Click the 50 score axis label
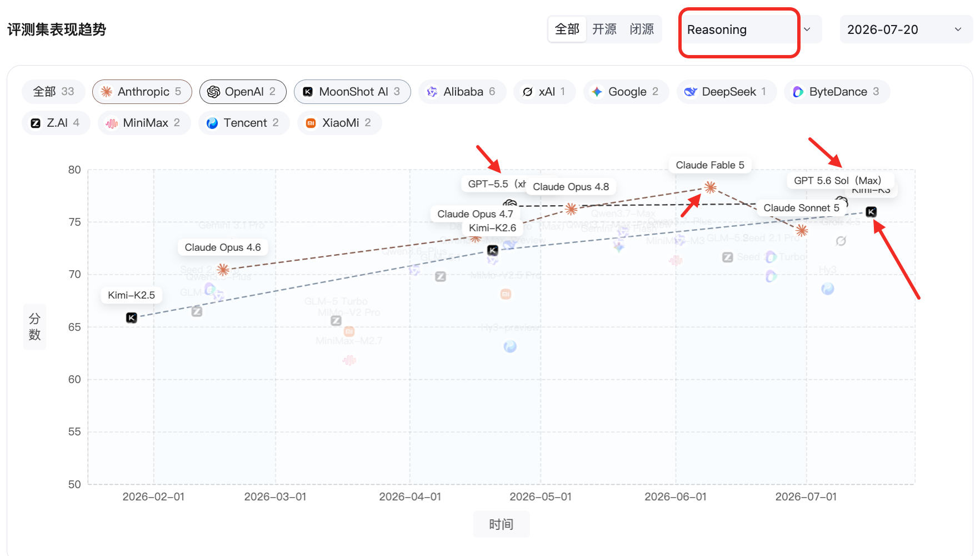Image resolution: width=980 pixels, height=556 pixels. (74, 484)
